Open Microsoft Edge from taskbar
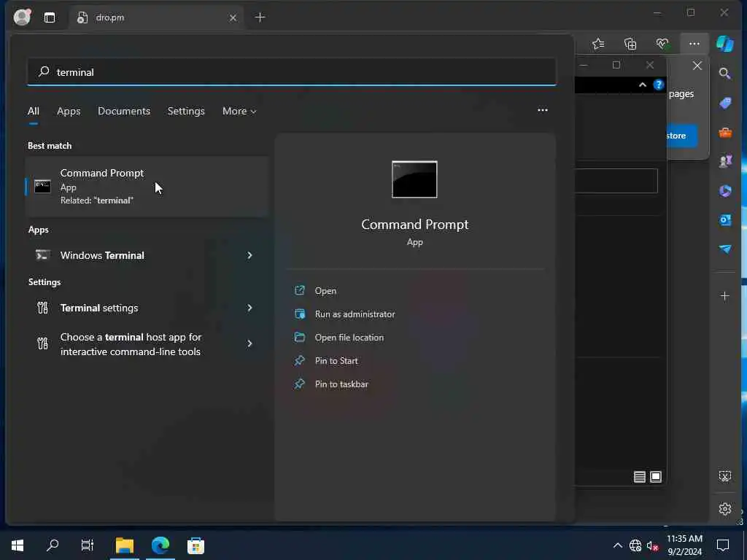The height and width of the screenshot is (560, 747). tap(160, 545)
